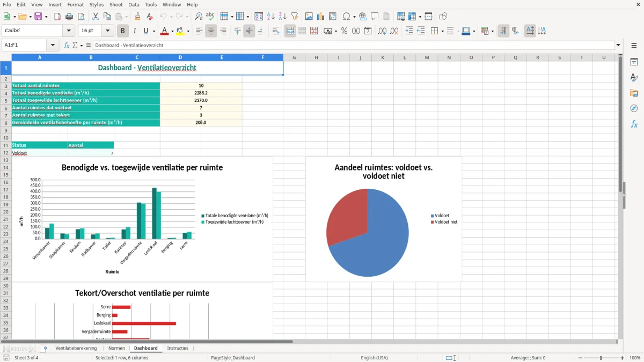Open the sidebar Navigator compass
644x362 pixels.
[634, 108]
